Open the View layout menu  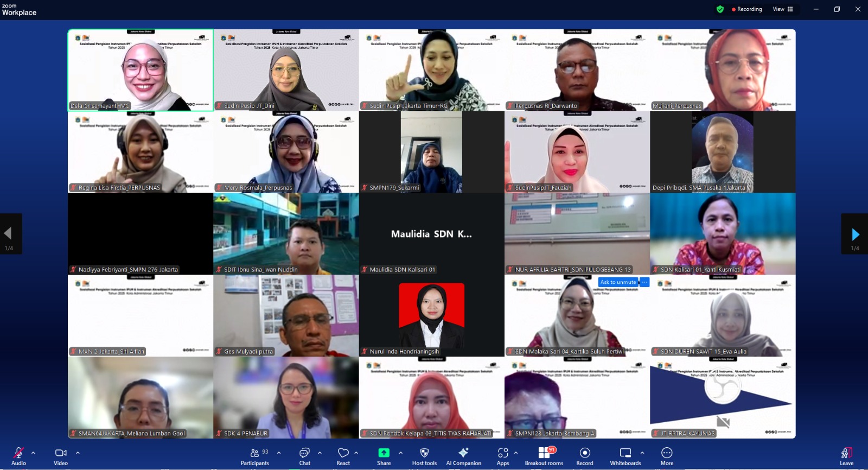click(783, 9)
